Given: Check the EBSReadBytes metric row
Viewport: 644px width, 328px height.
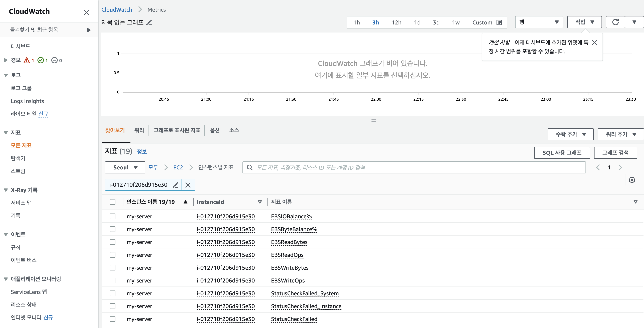Looking at the screenshot, I should (x=113, y=242).
